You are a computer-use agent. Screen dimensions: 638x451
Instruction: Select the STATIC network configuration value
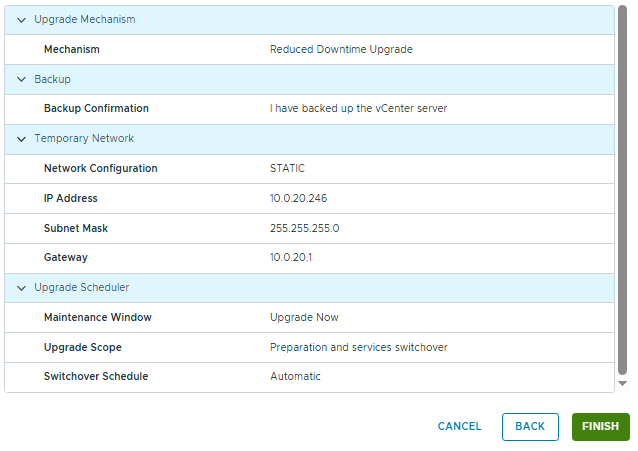(288, 169)
